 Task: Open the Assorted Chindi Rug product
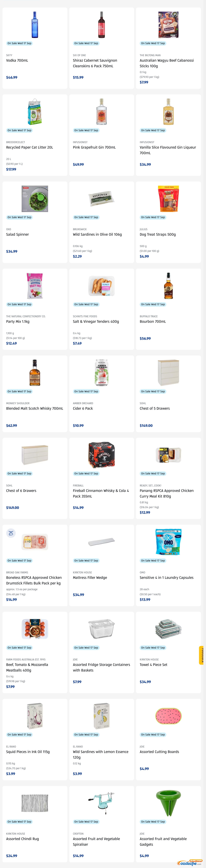(22, 839)
